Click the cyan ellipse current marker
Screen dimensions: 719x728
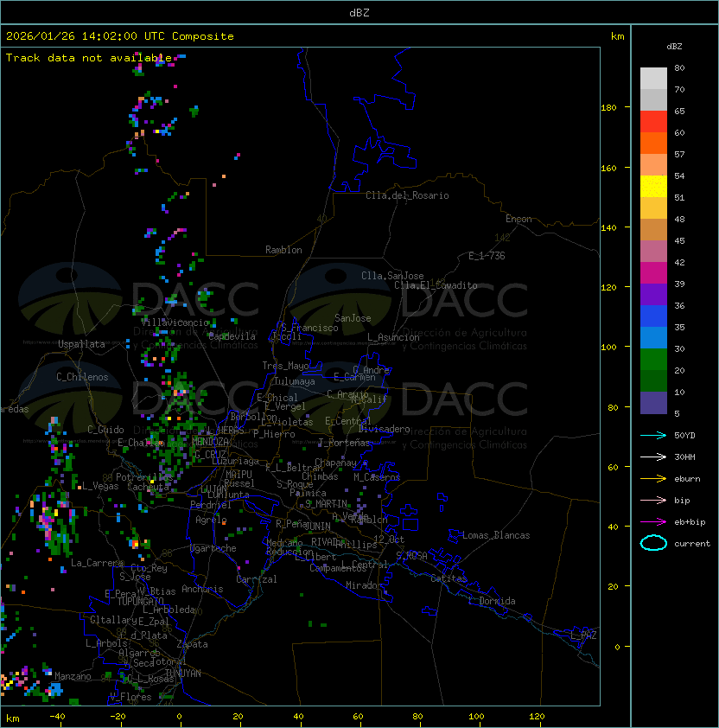[653, 543]
